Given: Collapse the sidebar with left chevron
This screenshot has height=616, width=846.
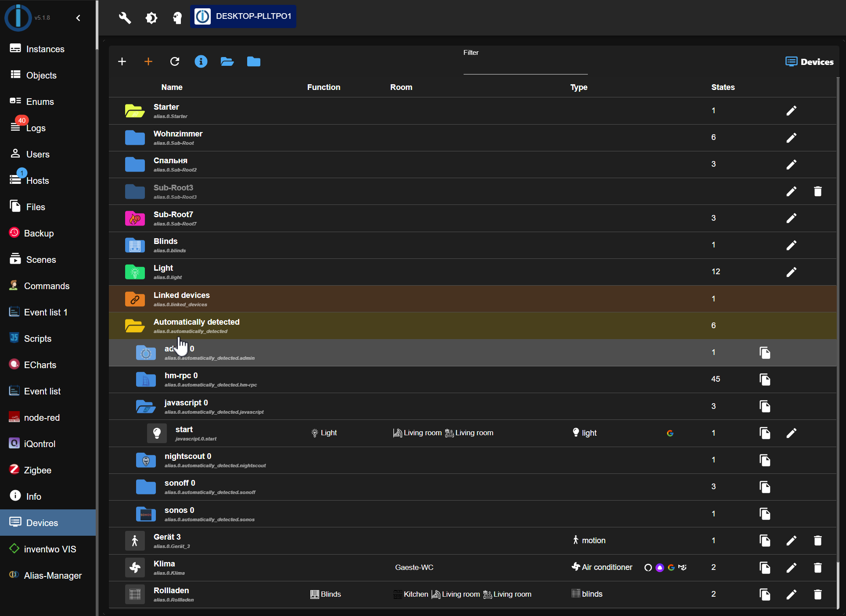Looking at the screenshot, I should point(78,18).
